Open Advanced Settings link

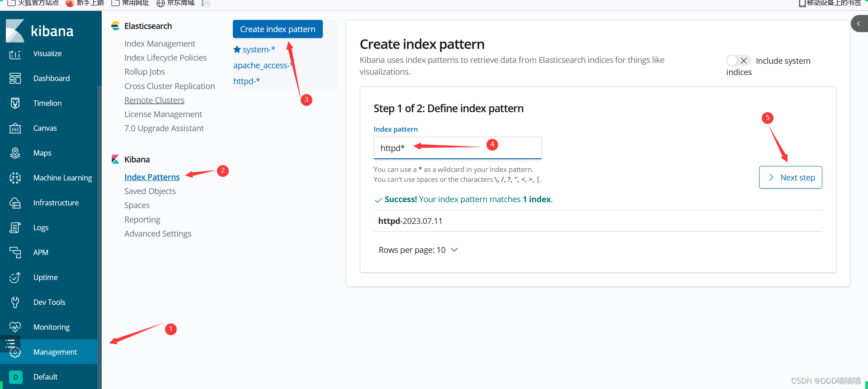tap(158, 233)
